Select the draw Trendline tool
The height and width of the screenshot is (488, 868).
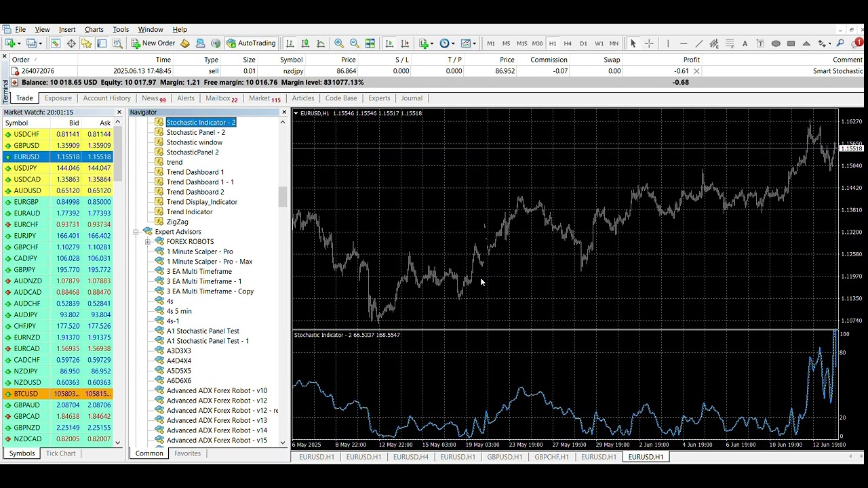(x=698, y=43)
